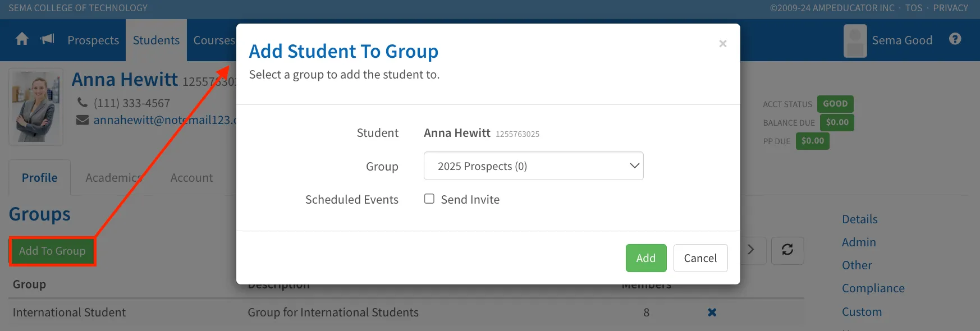The height and width of the screenshot is (331, 980).
Task: Enable the Send Invite checkbox
Action: tap(429, 199)
